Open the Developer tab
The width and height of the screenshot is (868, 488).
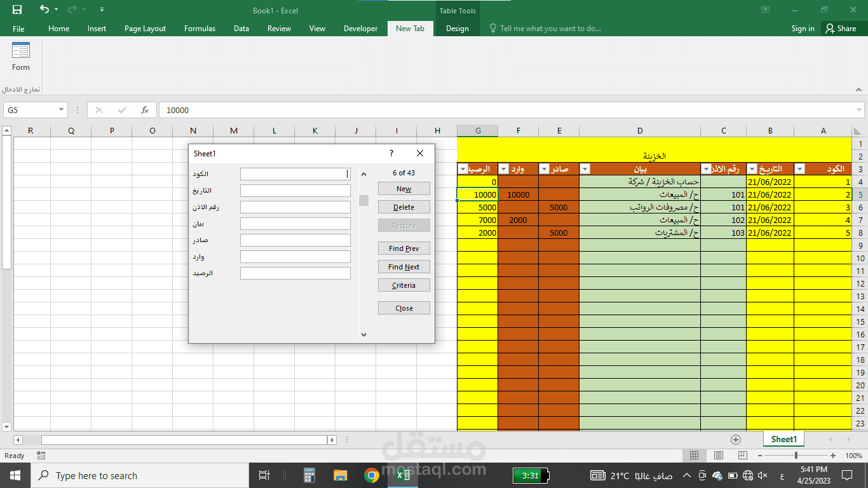tap(360, 29)
